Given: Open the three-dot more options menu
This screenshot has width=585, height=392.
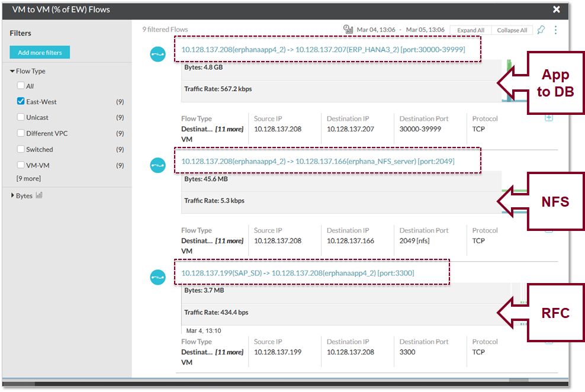Looking at the screenshot, I should click(555, 30).
